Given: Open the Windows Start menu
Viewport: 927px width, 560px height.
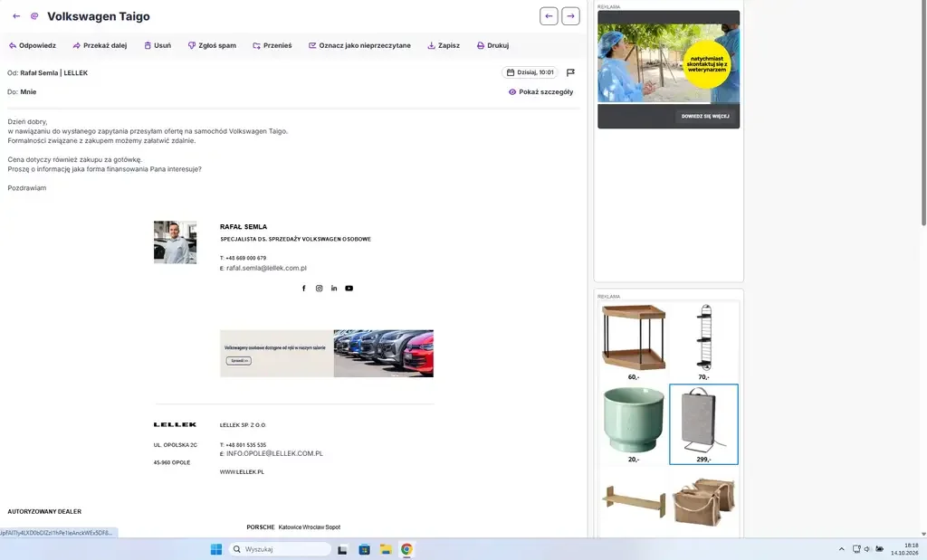Looking at the screenshot, I should (216, 549).
